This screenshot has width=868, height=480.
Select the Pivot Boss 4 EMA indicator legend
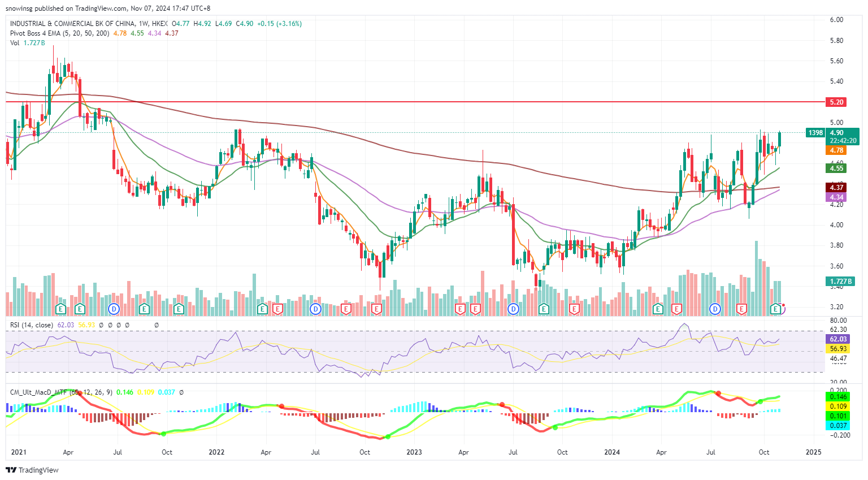point(59,33)
